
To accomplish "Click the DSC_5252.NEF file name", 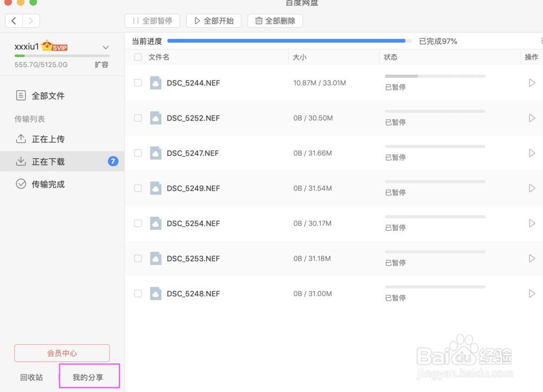I will [x=193, y=118].
